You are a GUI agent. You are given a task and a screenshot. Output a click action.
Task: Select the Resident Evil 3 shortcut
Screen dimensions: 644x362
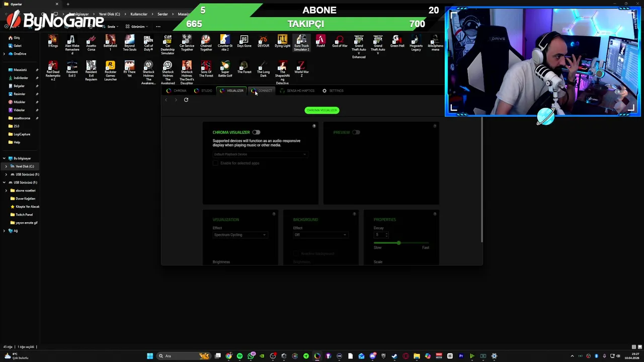pos(72,69)
